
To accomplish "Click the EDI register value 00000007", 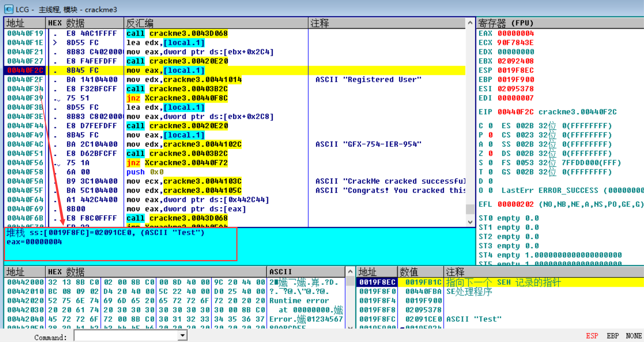I will pos(516,98).
